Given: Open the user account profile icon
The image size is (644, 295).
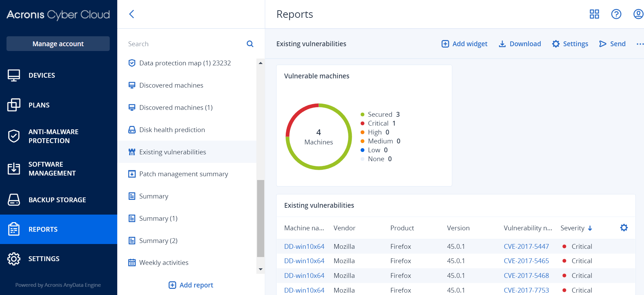Looking at the screenshot, I should [x=638, y=14].
